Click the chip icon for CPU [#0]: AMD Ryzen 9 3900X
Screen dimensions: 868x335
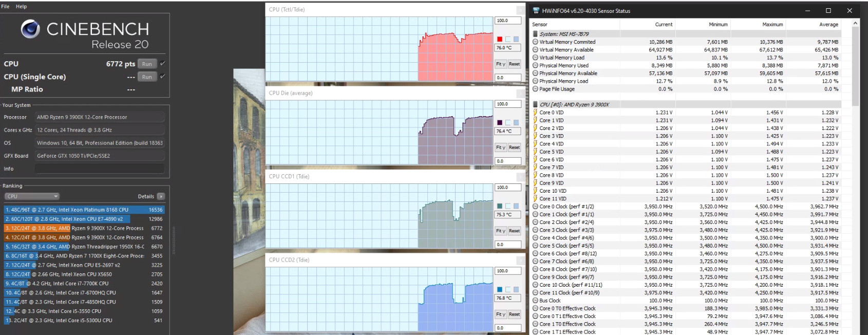click(535, 104)
